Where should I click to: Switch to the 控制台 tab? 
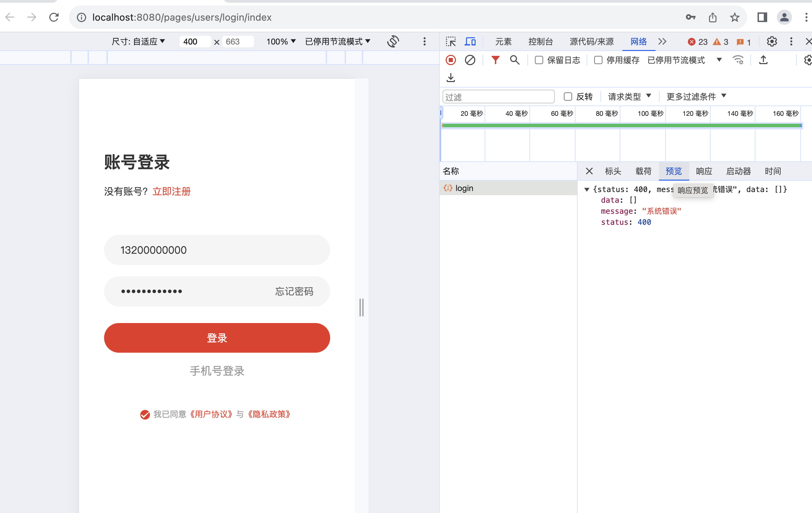point(540,42)
